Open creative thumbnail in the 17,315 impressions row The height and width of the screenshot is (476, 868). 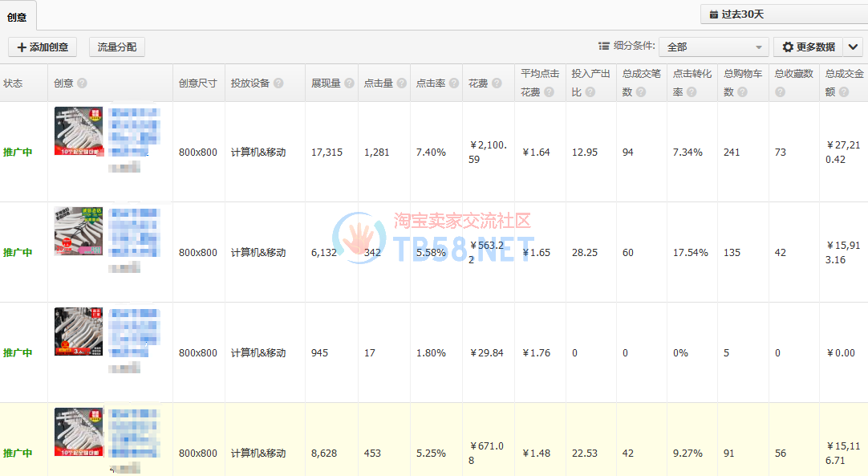pos(79,132)
